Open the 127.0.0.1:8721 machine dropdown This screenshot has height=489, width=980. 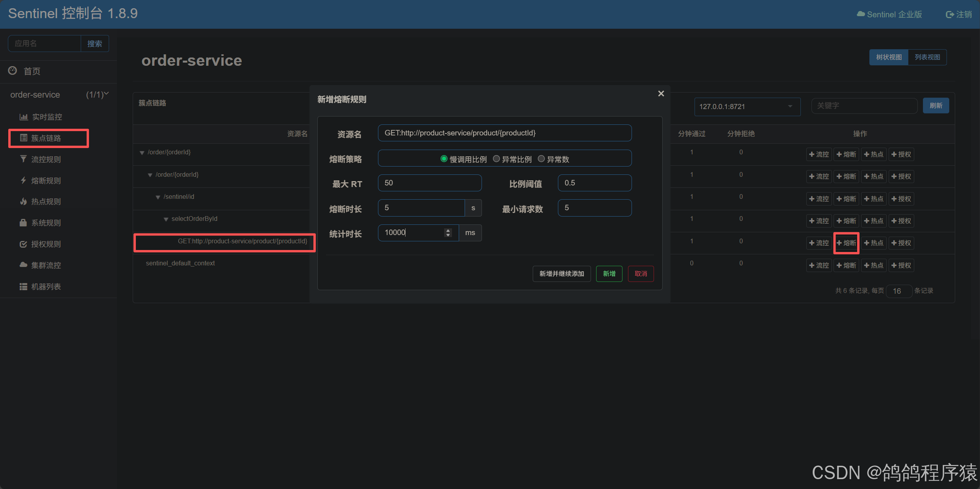[x=747, y=107]
